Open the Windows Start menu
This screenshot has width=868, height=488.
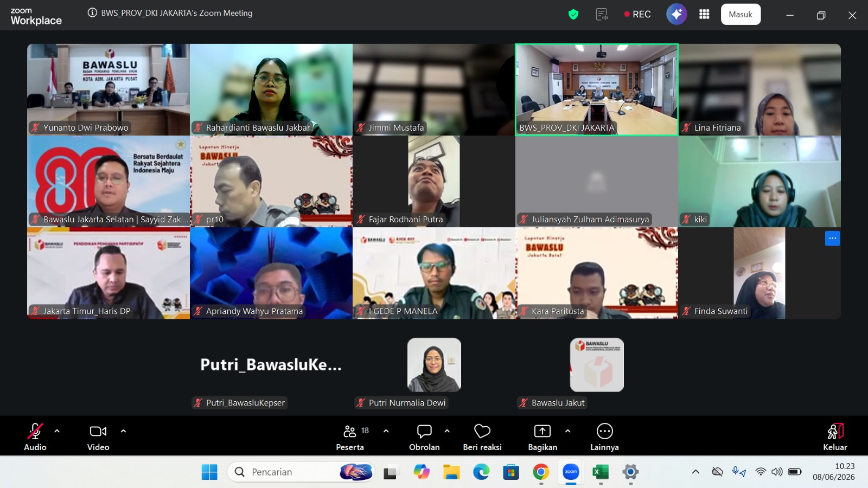209,472
